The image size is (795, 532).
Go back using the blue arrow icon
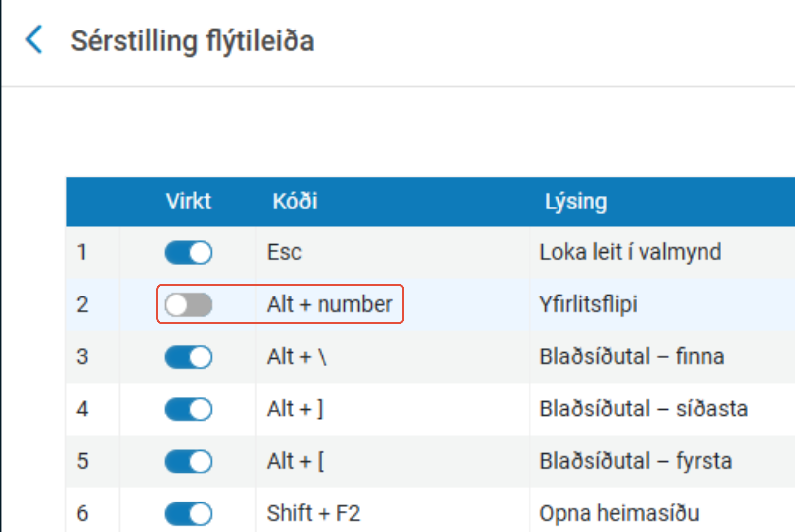pyautogui.click(x=34, y=40)
